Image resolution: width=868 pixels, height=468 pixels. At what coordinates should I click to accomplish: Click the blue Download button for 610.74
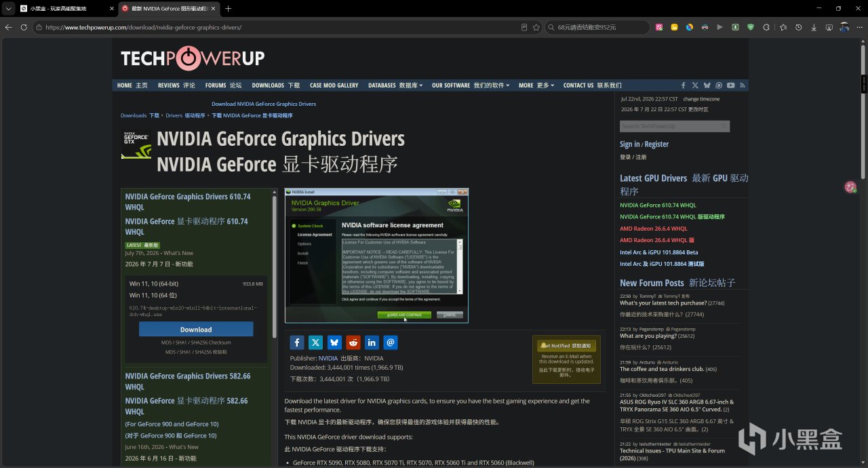196,330
